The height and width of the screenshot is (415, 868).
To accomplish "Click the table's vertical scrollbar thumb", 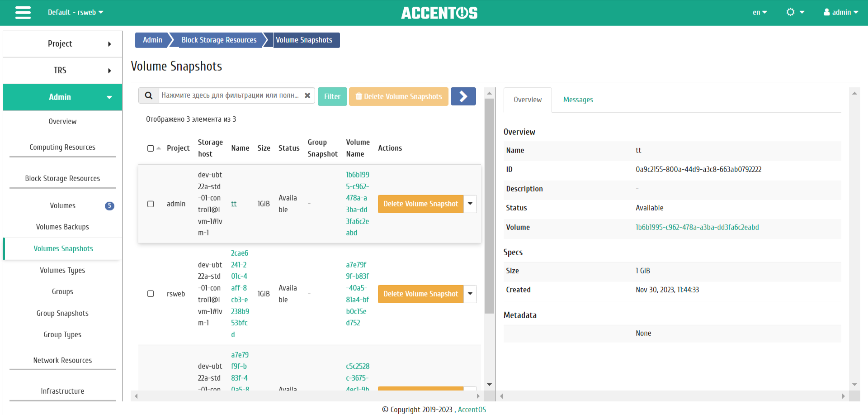I will coord(489,206).
